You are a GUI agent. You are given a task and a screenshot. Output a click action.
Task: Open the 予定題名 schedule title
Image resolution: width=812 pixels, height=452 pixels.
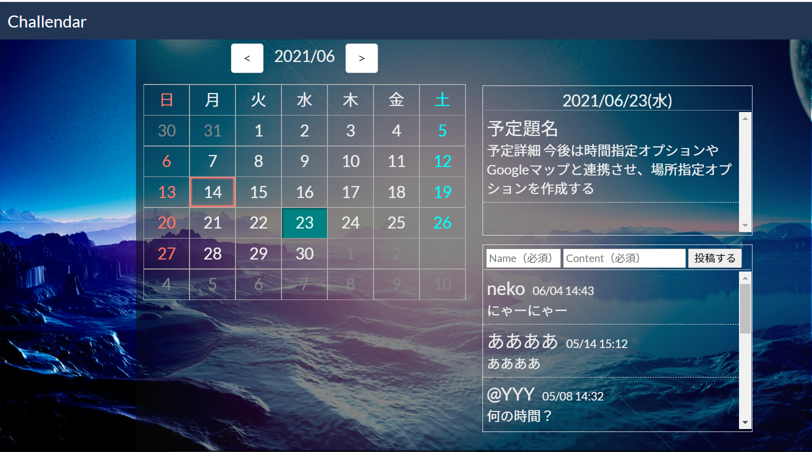[x=523, y=128]
